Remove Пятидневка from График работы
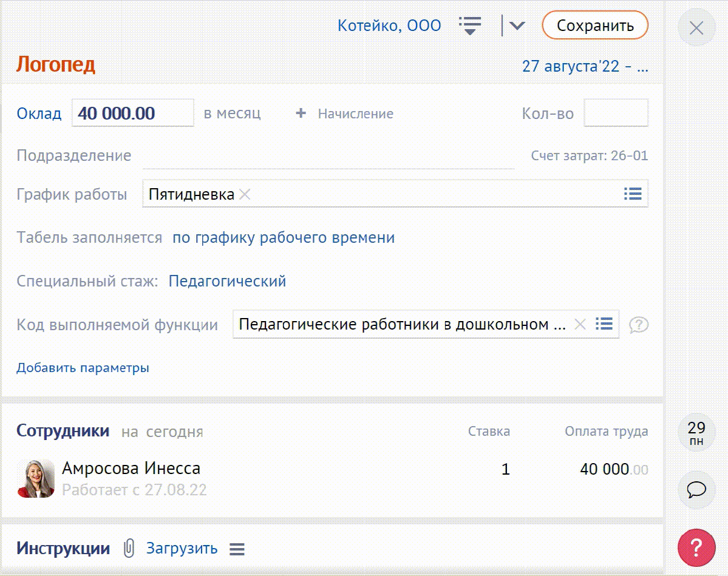Screen dimensions: 728x576 pos(245,194)
